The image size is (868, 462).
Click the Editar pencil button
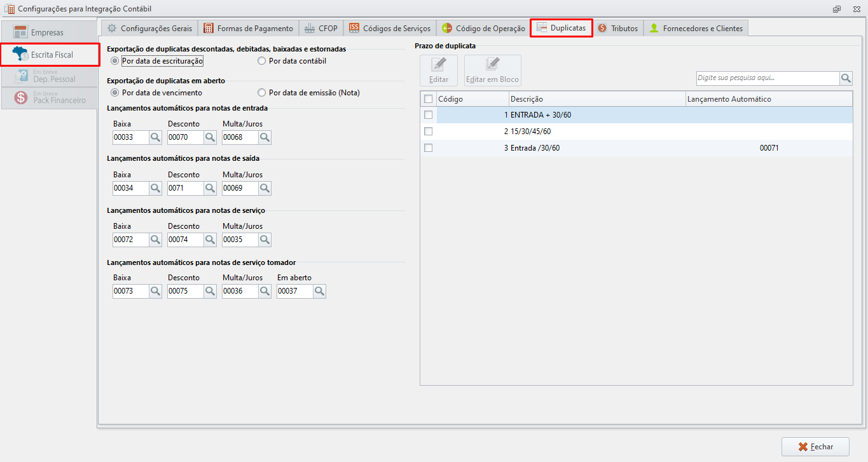(x=439, y=71)
